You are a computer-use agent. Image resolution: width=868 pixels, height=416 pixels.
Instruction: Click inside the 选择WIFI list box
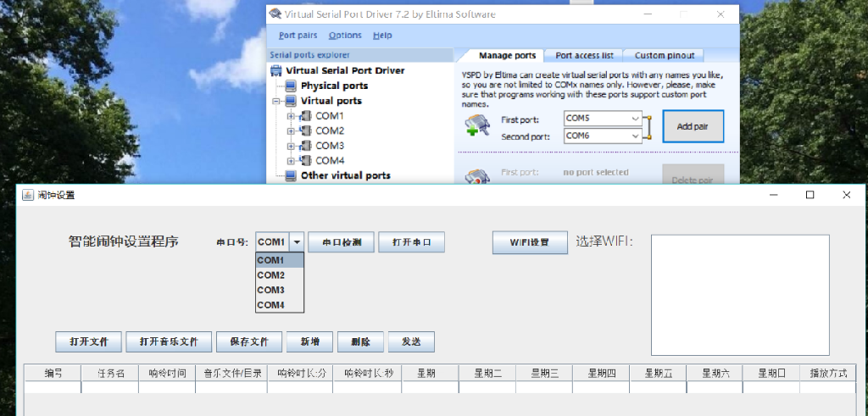click(740, 295)
